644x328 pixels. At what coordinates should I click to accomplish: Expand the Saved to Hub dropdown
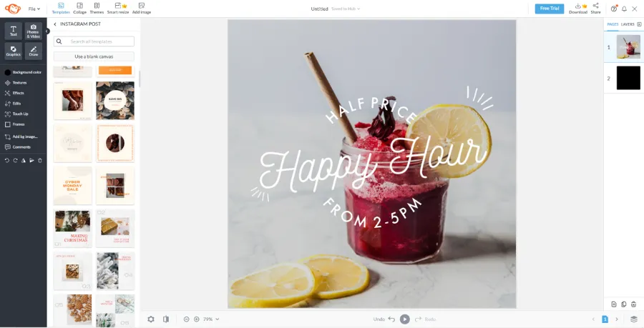tap(346, 9)
